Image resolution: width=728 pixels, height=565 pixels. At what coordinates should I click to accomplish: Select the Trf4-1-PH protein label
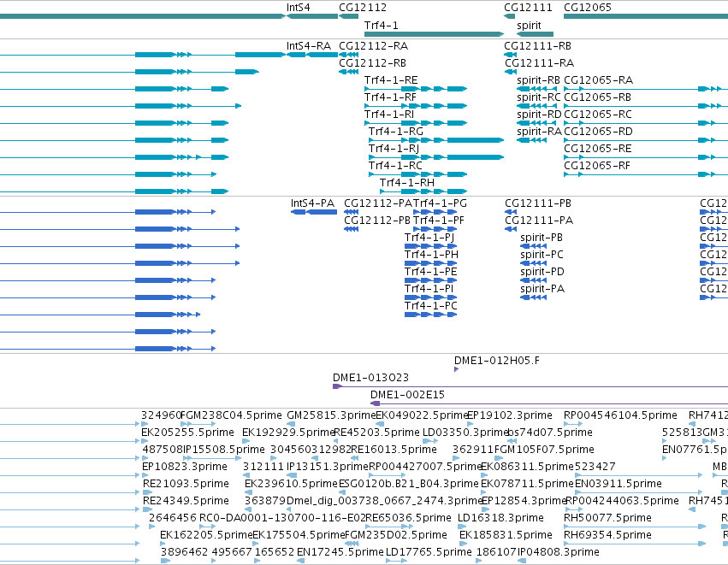click(x=432, y=255)
